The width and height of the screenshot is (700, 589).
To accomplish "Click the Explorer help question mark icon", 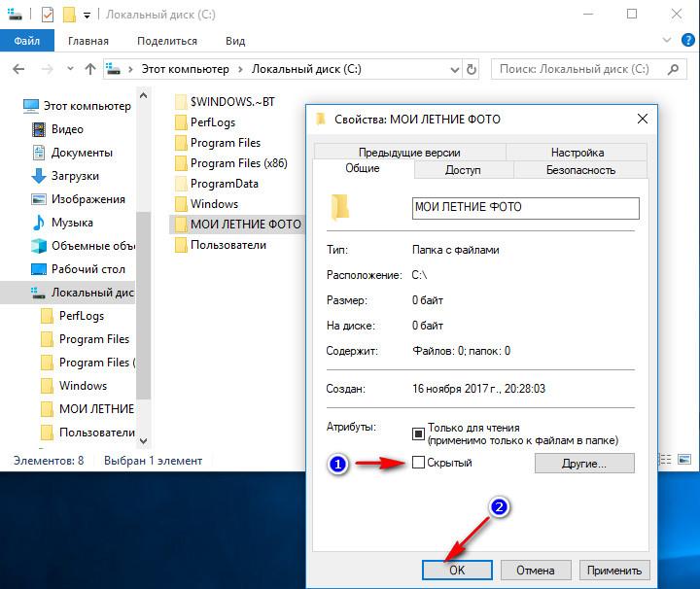I will coord(688,40).
